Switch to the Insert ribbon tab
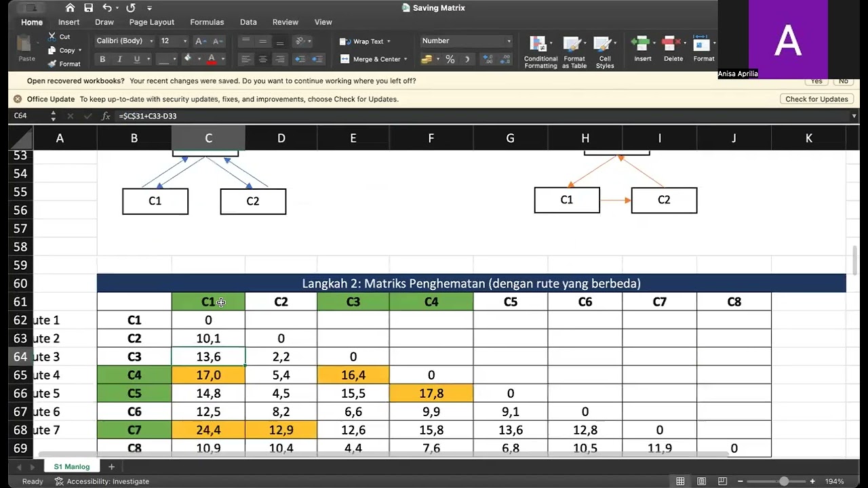868x488 pixels. point(68,22)
